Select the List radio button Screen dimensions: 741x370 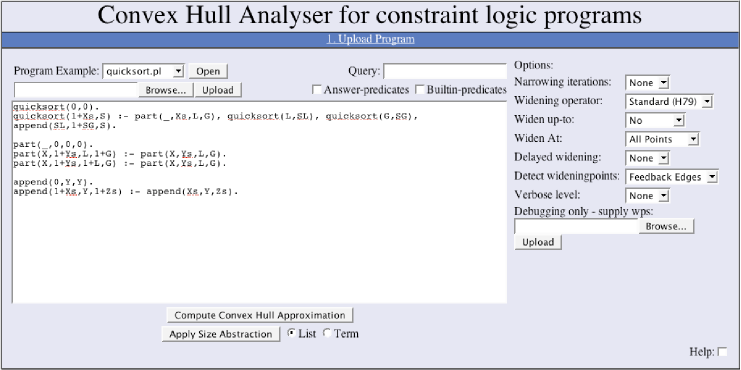coord(292,333)
